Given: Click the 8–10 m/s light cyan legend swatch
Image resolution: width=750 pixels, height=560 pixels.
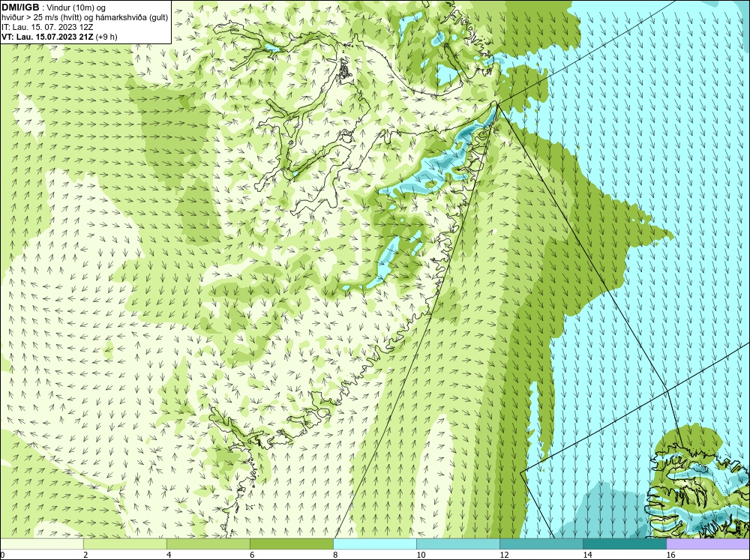Looking at the screenshot, I should point(374,544).
